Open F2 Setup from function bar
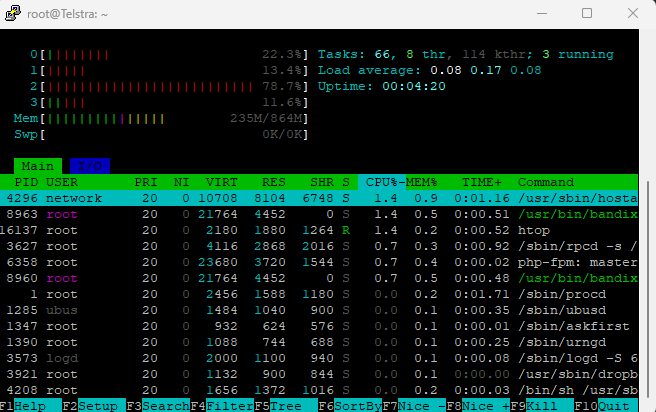656x412 pixels. (x=96, y=405)
